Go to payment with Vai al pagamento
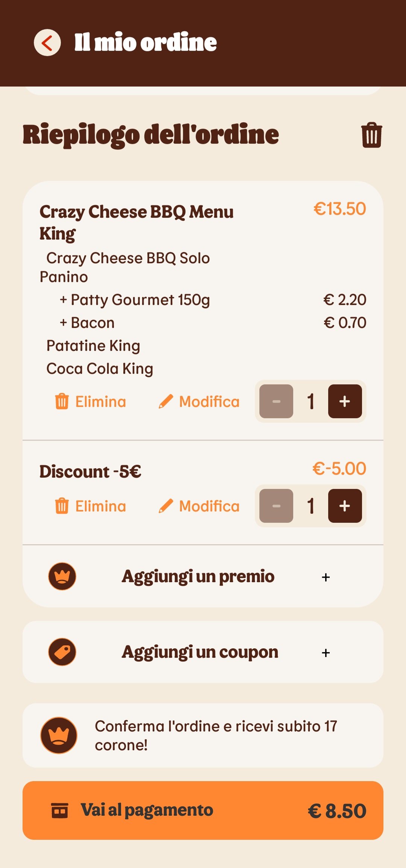This screenshot has width=406, height=868. coord(203,810)
